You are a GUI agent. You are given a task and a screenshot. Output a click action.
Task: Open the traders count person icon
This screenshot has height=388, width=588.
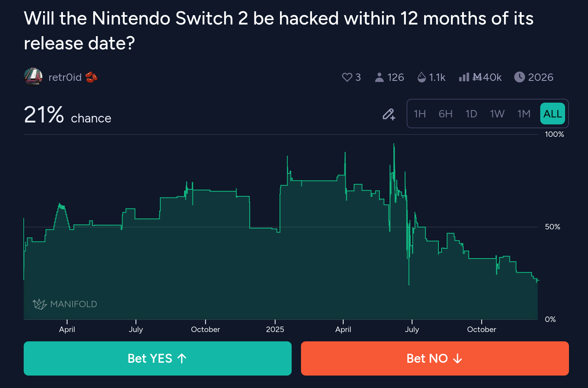pos(379,77)
